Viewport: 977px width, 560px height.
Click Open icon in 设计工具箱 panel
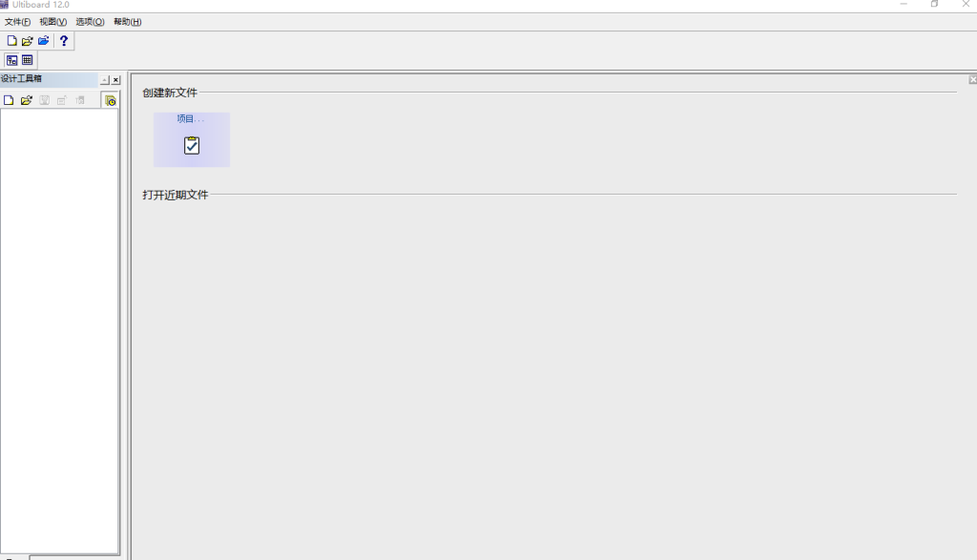pos(26,100)
